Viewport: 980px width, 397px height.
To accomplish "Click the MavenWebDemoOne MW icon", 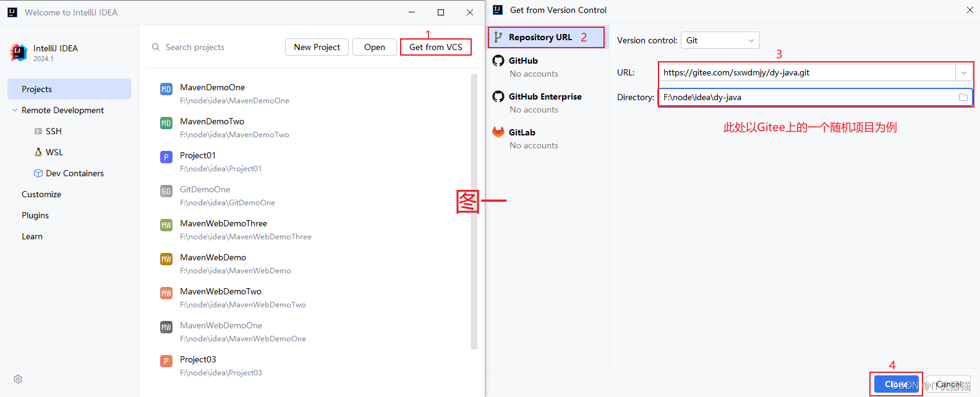I will (166, 327).
